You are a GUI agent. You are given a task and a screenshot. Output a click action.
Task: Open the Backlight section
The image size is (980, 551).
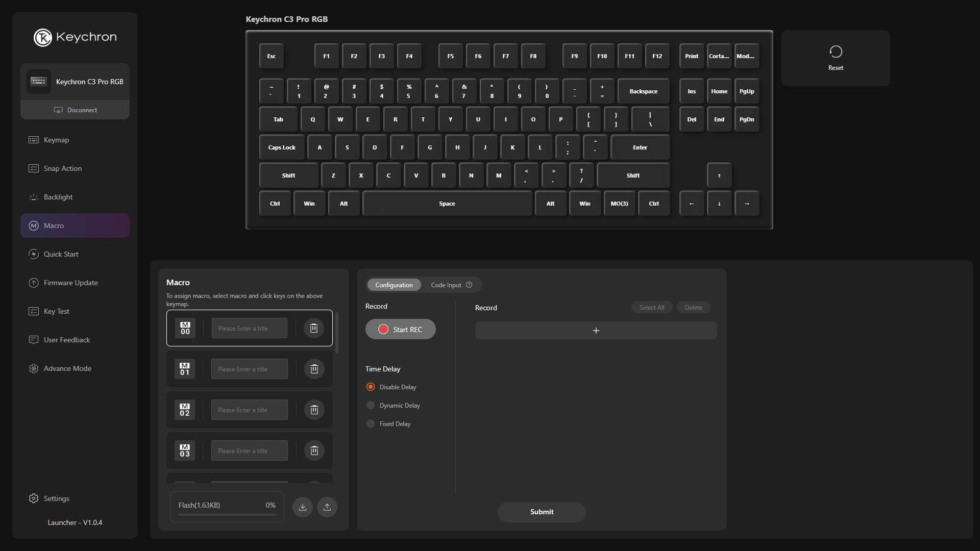(75, 197)
